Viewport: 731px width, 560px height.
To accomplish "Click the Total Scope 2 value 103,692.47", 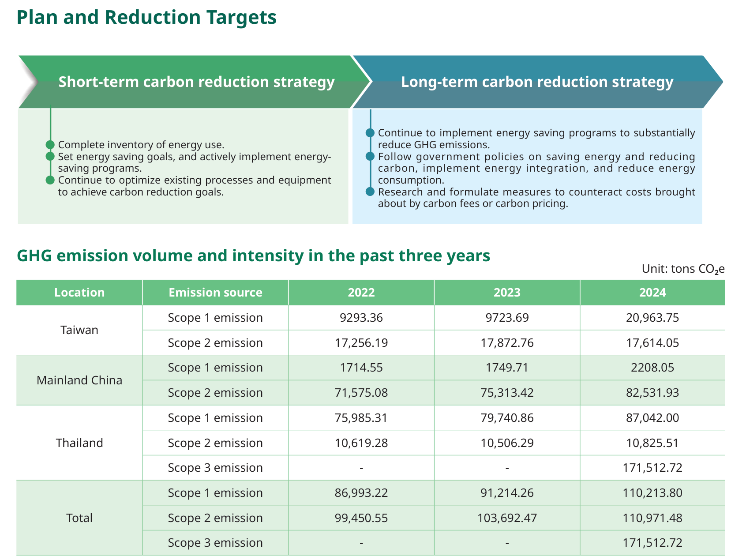I will [507, 518].
